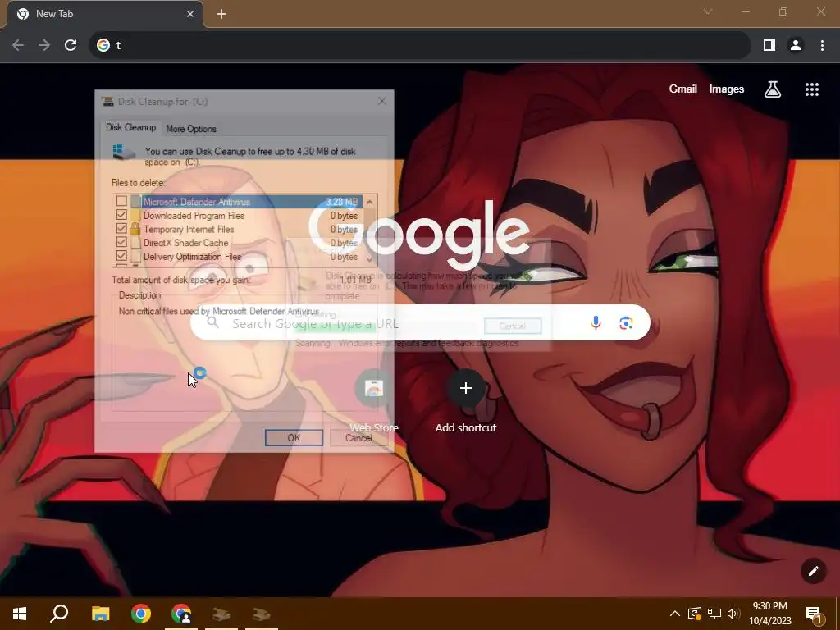Switch to More Options tab
The width and height of the screenshot is (840, 630).
click(190, 129)
